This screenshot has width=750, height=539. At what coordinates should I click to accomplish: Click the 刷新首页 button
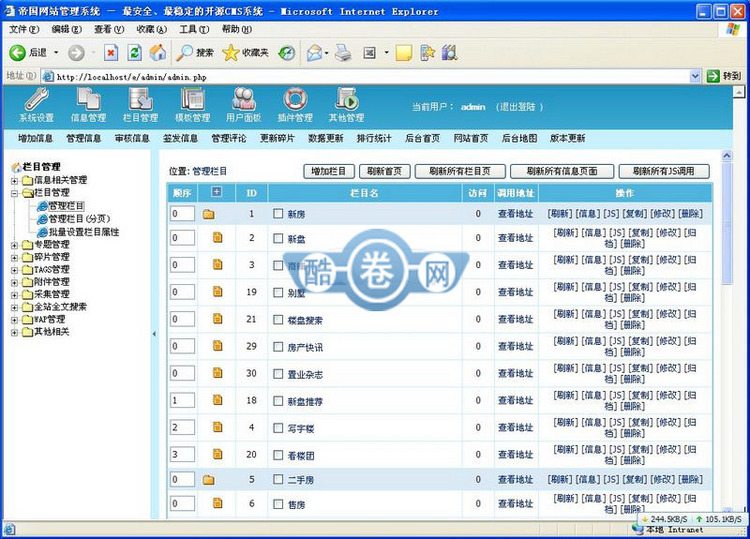(384, 171)
